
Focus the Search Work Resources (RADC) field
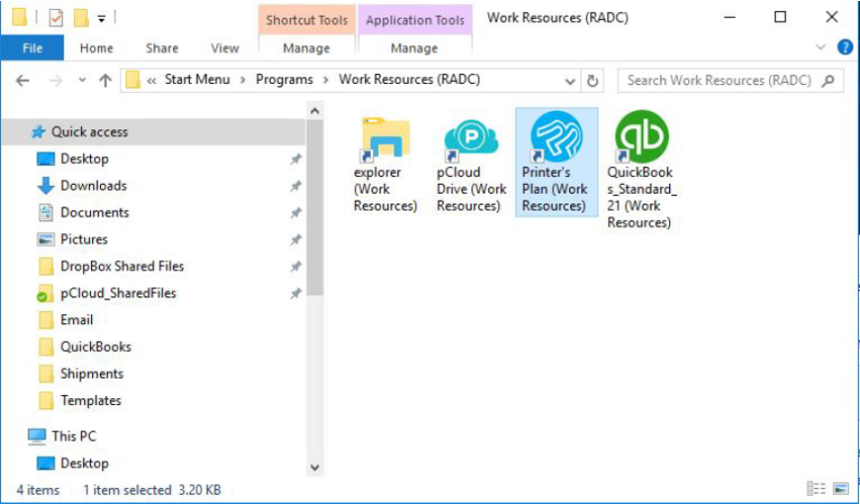point(731,81)
